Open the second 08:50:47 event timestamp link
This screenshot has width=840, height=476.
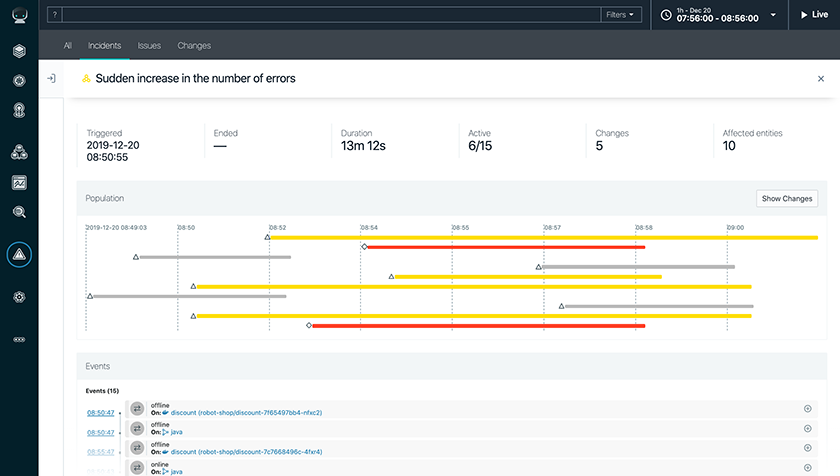[101, 432]
